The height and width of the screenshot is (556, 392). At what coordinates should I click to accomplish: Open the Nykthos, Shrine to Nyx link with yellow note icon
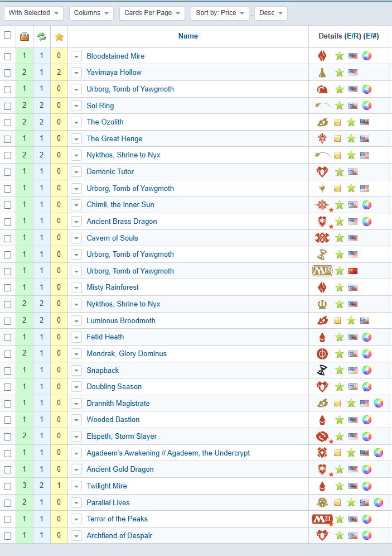[x=123, y=155]
